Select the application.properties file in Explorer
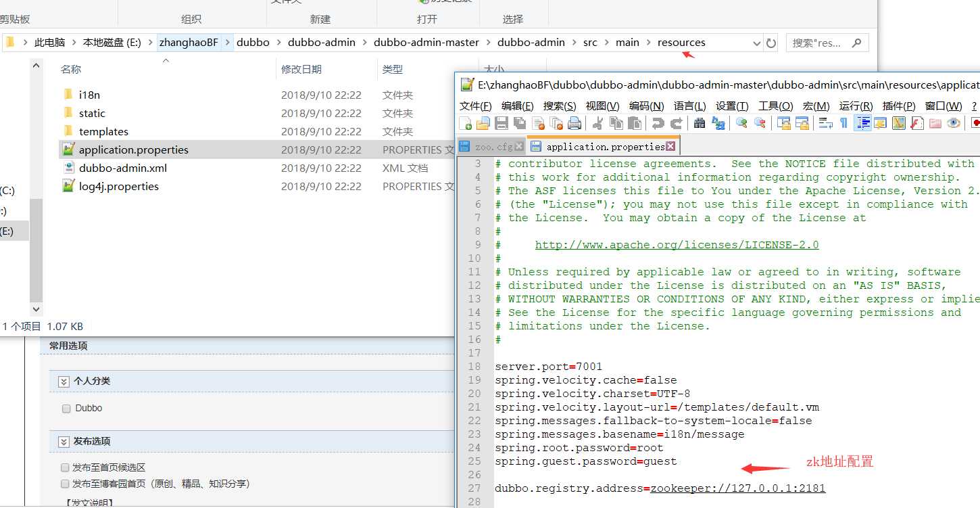980x508 pixels. pos(134,150)
